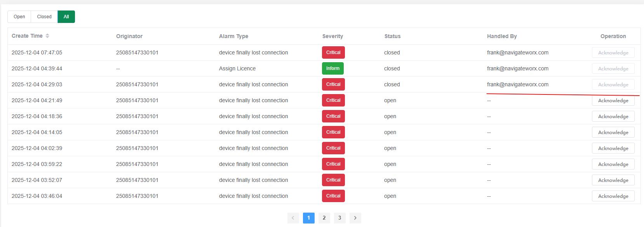The width and height of the screenshot is (644, 227).
Task: Click Critical badge on 07:47:05 alarm
Action: click(333, 52)
